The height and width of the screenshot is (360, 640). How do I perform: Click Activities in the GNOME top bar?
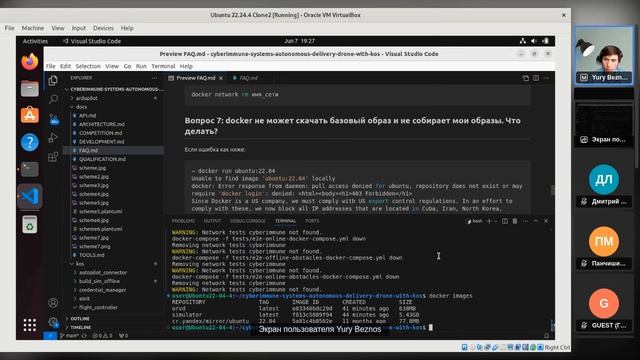pyautogui.click(x=35, y=41)
